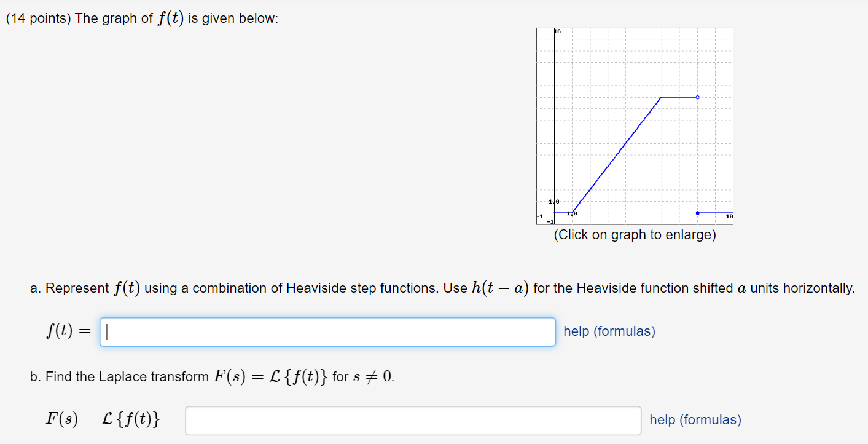Viewport: 868px width, 444px height.
Task: Click the 10 label on the horizontal axis
Action: click(x=728, y=215)
